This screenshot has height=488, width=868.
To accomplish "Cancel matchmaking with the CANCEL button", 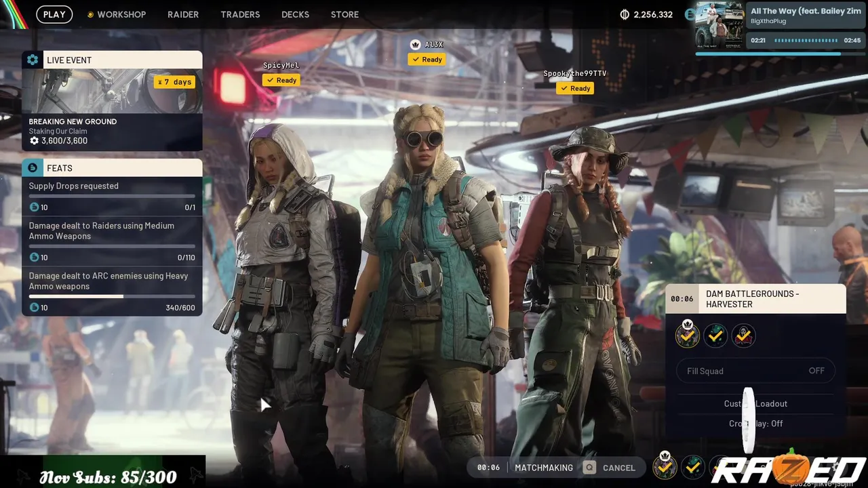I will [x=619, y=468].
